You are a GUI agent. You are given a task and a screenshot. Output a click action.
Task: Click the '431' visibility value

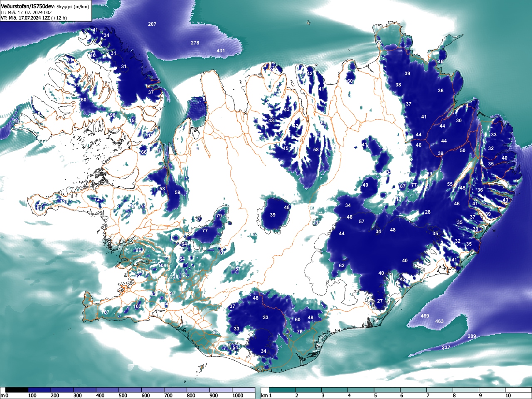[x=221, y=51]
